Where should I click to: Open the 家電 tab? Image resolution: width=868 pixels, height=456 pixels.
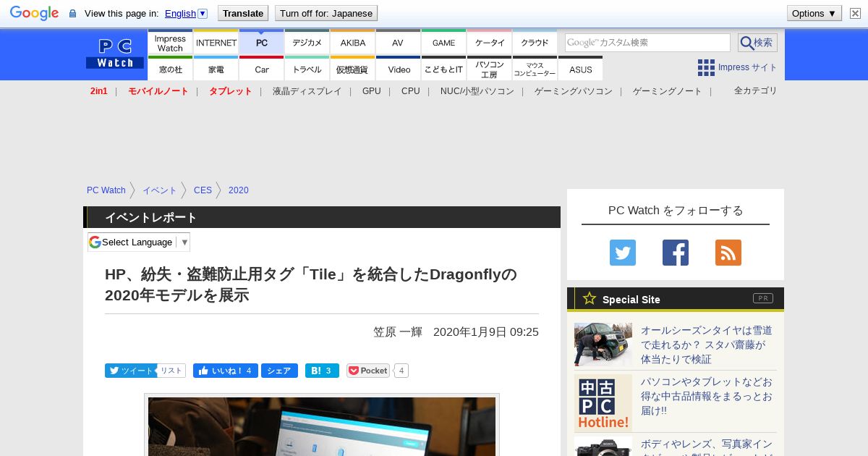pyautogui.click(x=216, y=69)
